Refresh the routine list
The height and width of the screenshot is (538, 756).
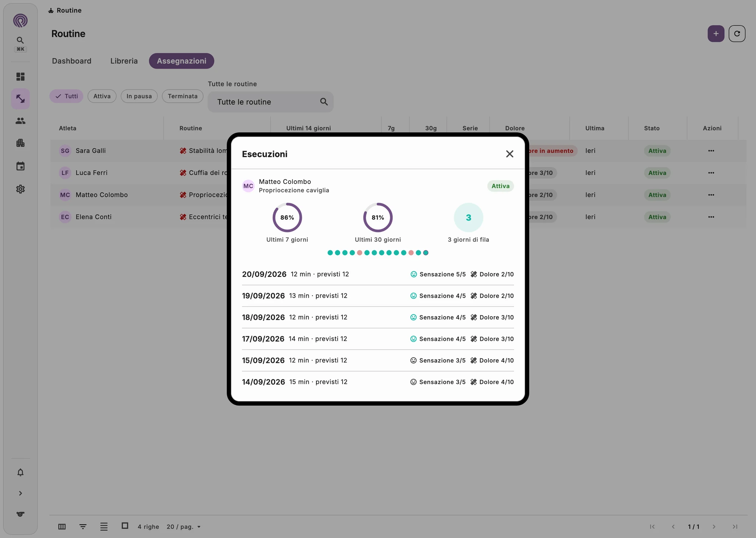(x=737, y=34)
